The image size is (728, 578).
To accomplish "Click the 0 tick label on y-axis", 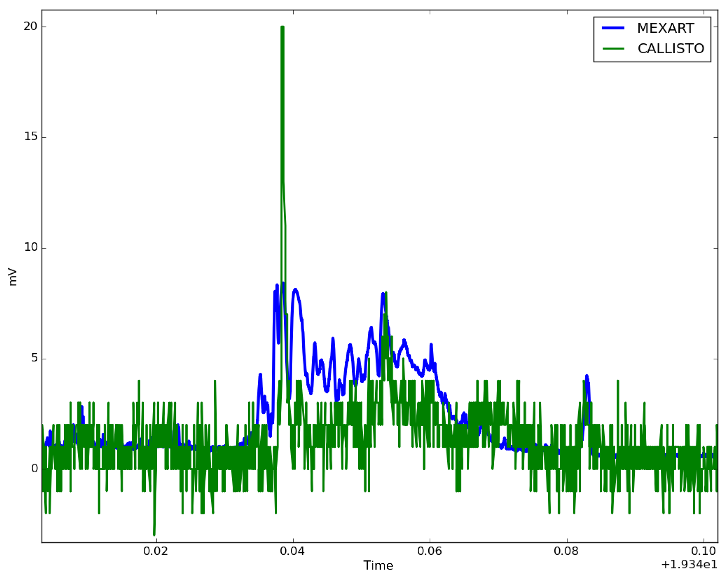I will 34,469.
